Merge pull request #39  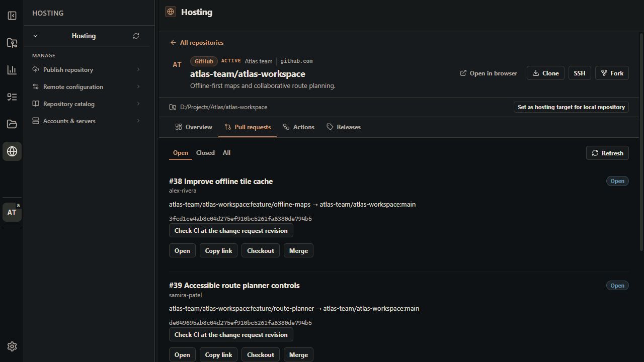point(298,355)
